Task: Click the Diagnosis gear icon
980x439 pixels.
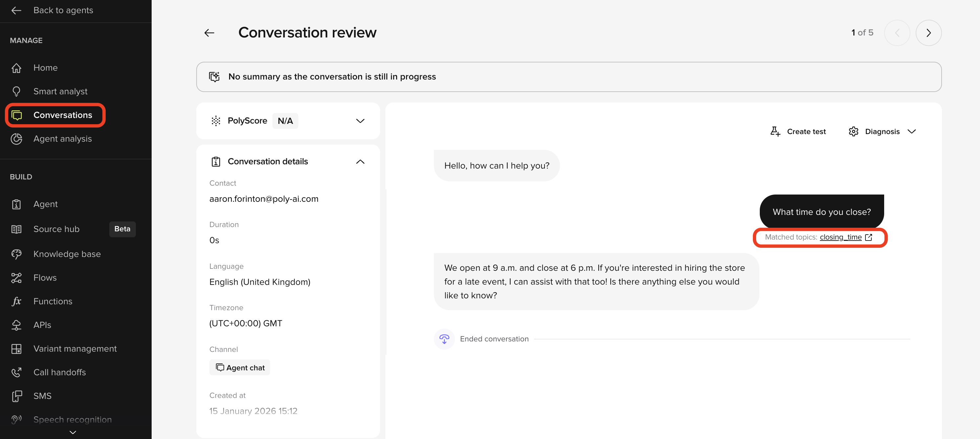Action: [x=853, y=131]
